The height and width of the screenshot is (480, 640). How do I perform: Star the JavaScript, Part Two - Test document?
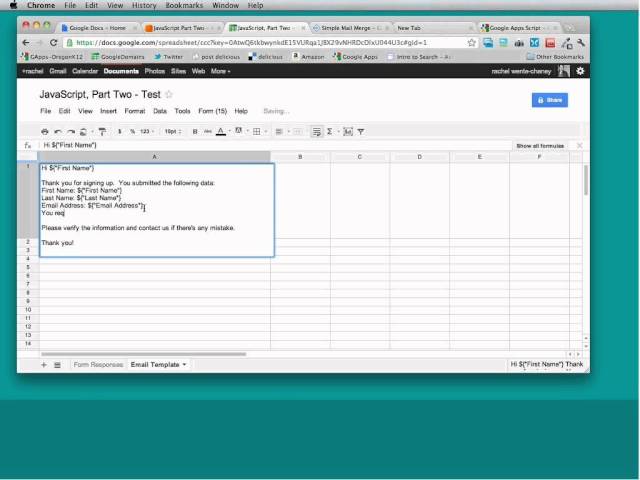tap(169, 94)
